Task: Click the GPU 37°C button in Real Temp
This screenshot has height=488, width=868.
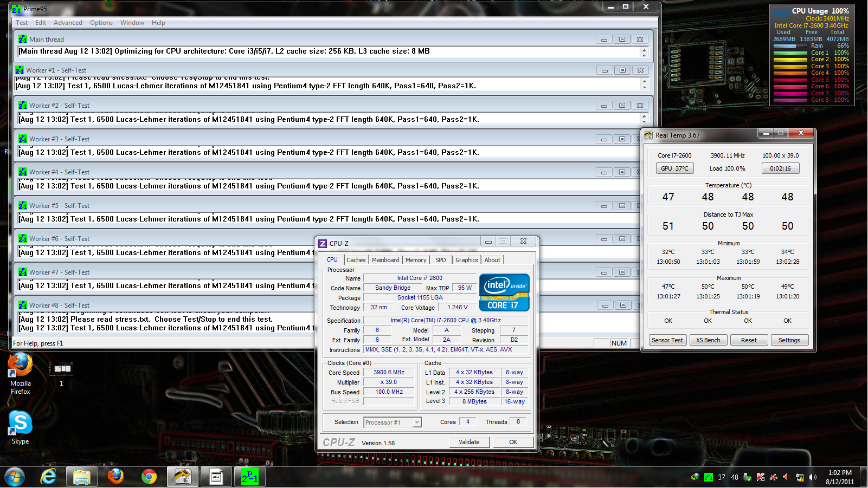Action: coord(674,168)
